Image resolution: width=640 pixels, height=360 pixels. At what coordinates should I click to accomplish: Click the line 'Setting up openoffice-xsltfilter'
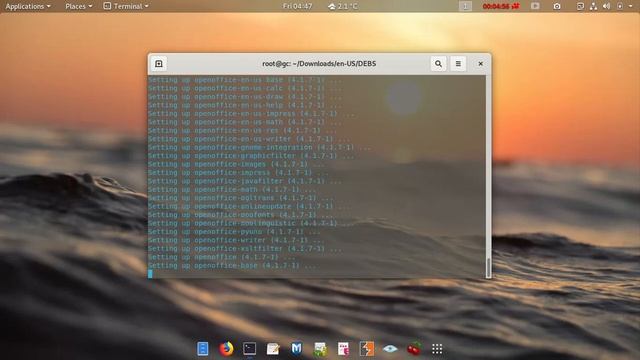point(245,249)
